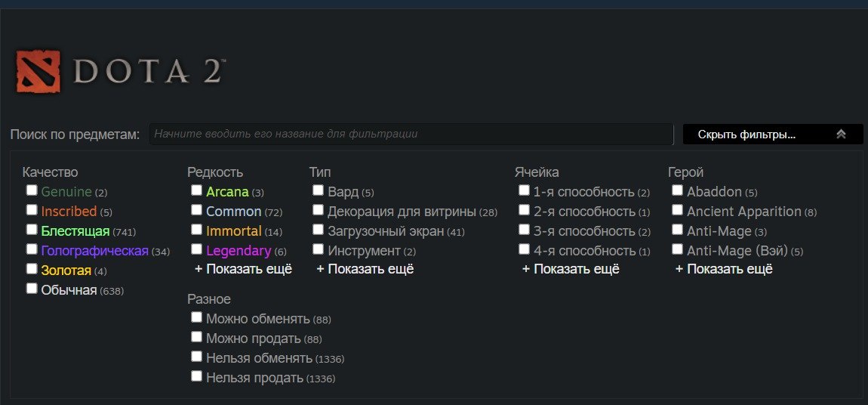Image resolution: width=868 pixels, height=405 pixels.
Task: Click the Золотая label text
Action: [x=66, y=271]
